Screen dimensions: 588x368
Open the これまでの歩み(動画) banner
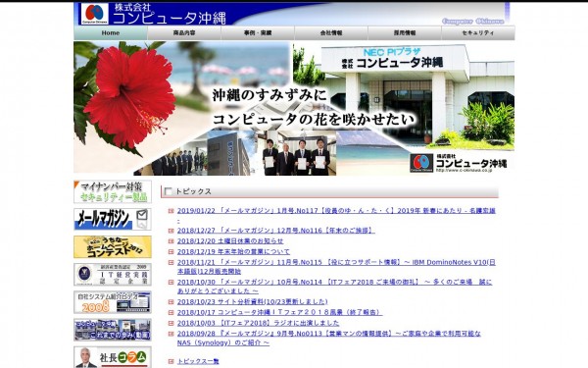click(113, 330)
